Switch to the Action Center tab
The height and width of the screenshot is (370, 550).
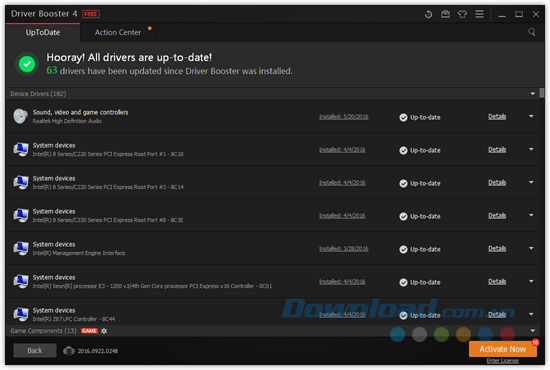coord(118,33)
